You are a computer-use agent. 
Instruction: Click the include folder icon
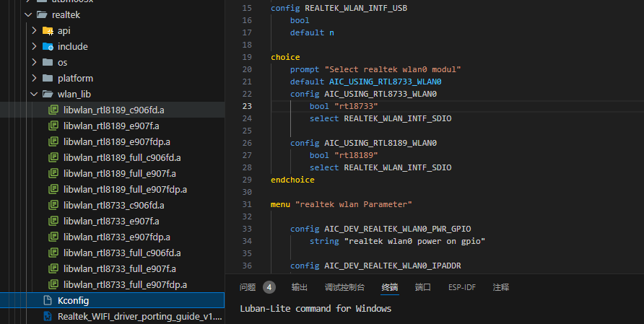click(x=48, y=46)
